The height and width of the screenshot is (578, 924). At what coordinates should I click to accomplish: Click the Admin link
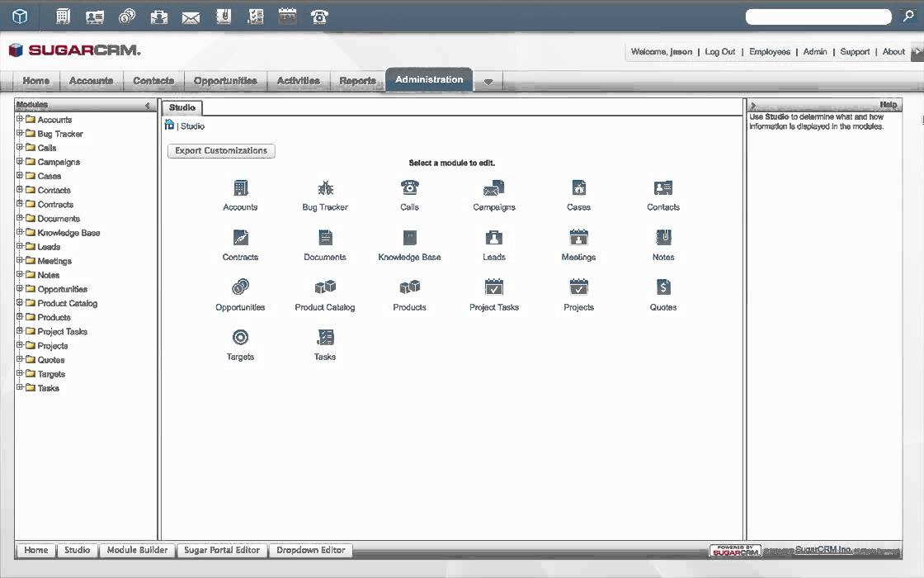815,52
